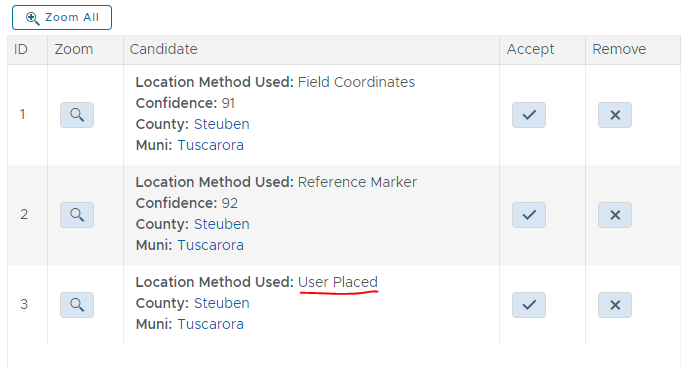Remove the Reference Marker candidate
This screenshot has height=368, width=681.
click(x=615, y=215)
